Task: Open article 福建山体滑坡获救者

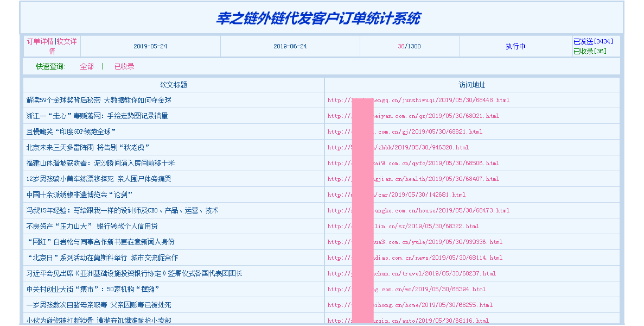Action: coord(100,163)
